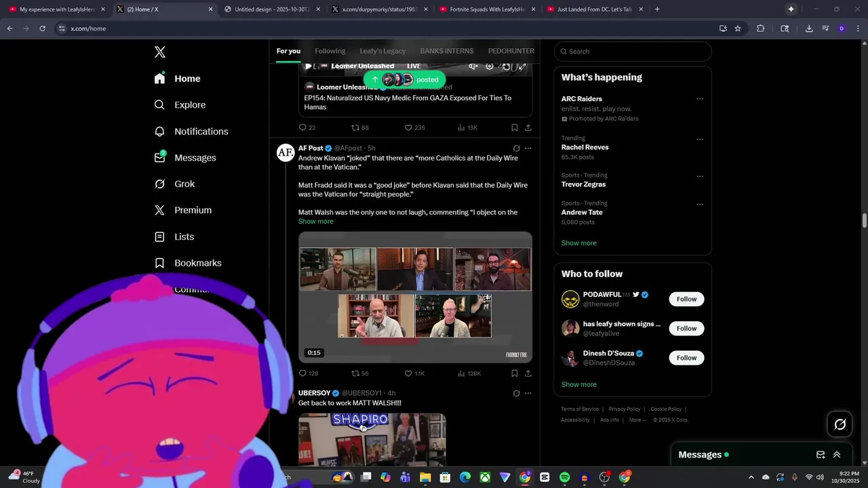Open File Explorer from the taskbar

[x=425, y=477]
